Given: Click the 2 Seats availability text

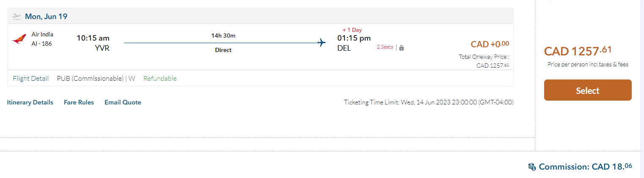Looking at the screenshot, I should [385, 47].
